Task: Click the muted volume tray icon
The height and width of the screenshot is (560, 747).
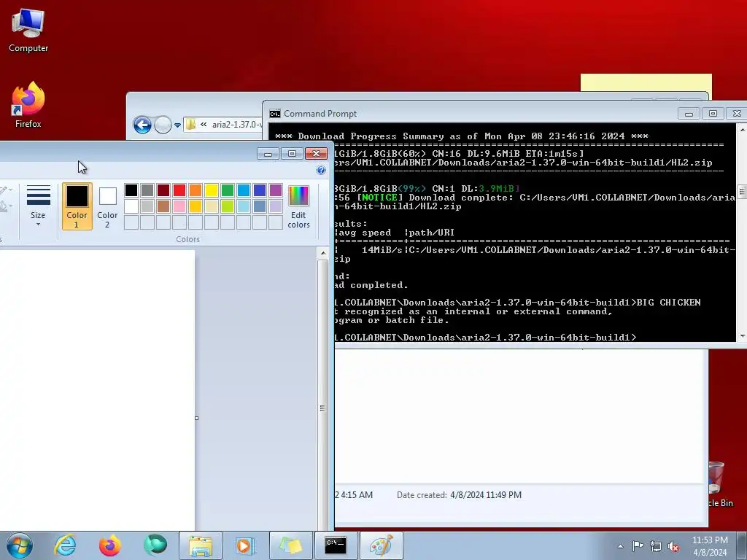Action: point(673,547)
